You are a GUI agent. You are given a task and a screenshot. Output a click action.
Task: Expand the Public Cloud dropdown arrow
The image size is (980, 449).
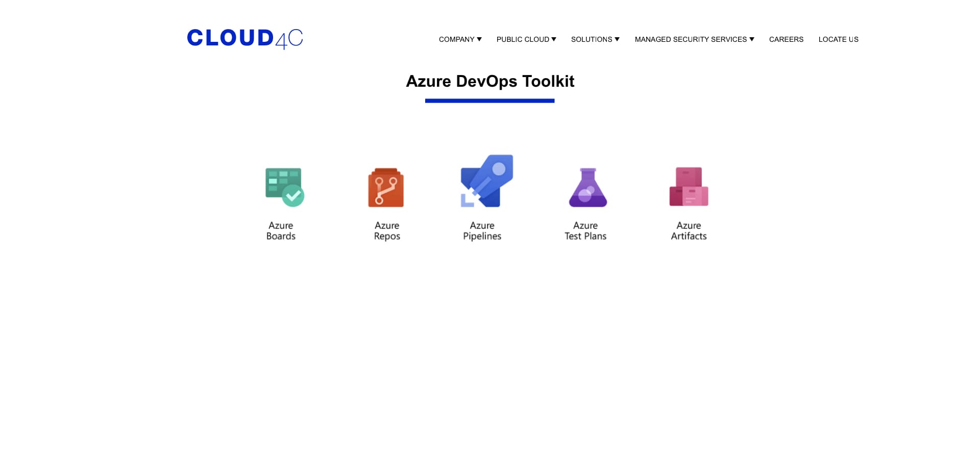[x=554, y=39]
